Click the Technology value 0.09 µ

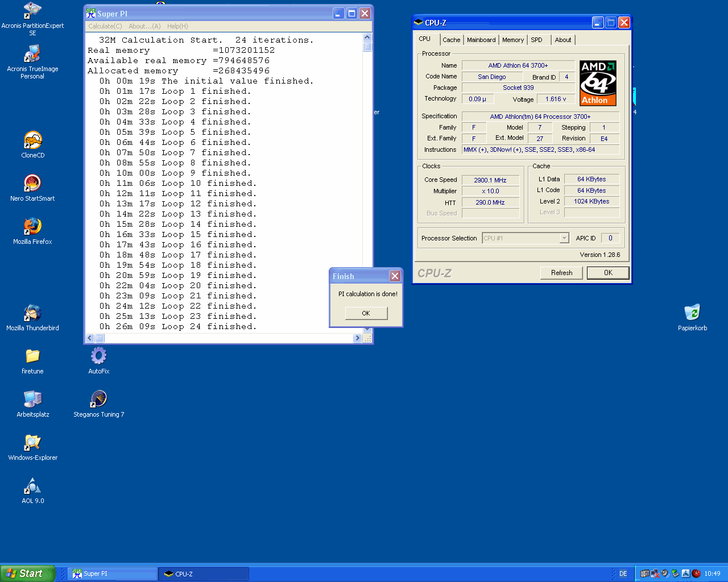(x=478, y=99)
